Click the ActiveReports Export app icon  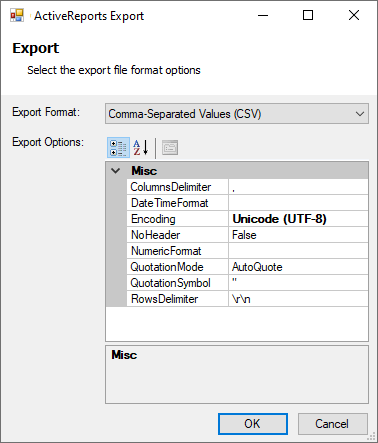[17, 15]
